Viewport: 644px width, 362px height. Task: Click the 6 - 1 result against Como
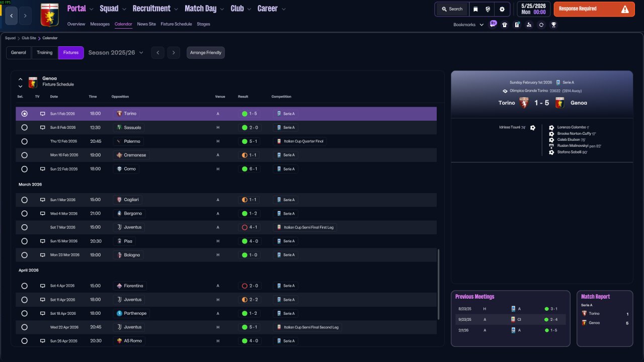(x=250, y=169)
